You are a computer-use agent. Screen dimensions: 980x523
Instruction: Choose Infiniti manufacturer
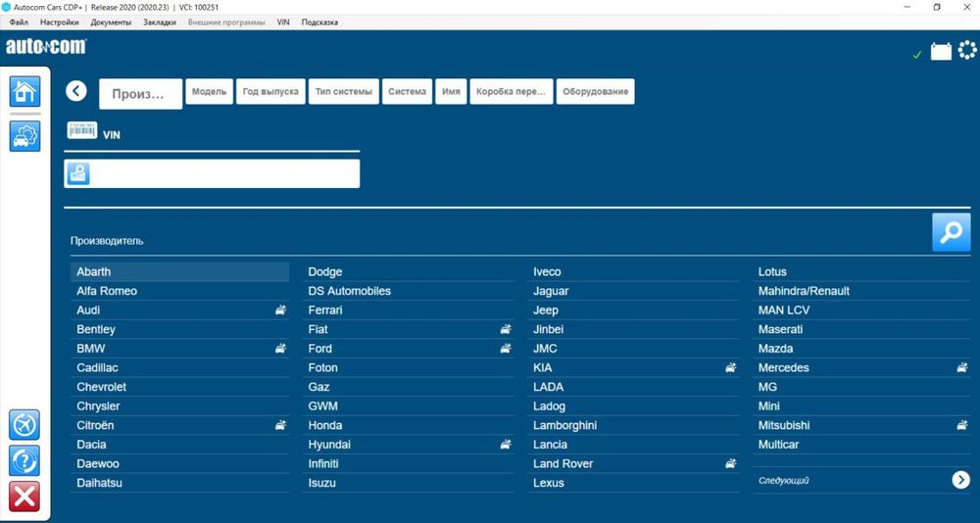coord(408,463)
